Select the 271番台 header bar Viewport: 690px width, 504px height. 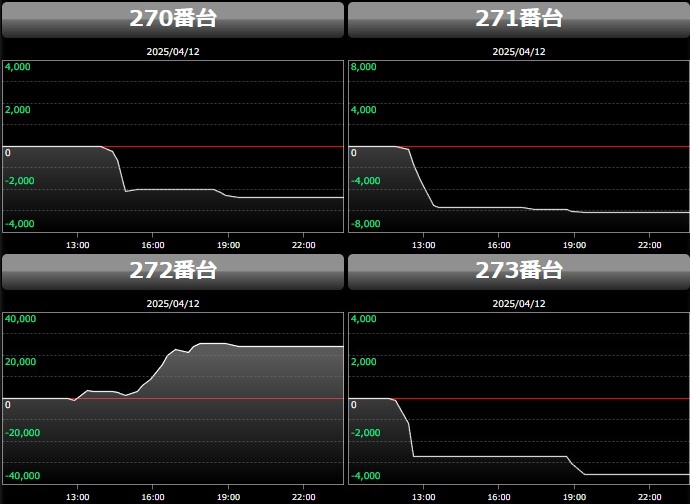pyautogui.click(x=518, y=19)
